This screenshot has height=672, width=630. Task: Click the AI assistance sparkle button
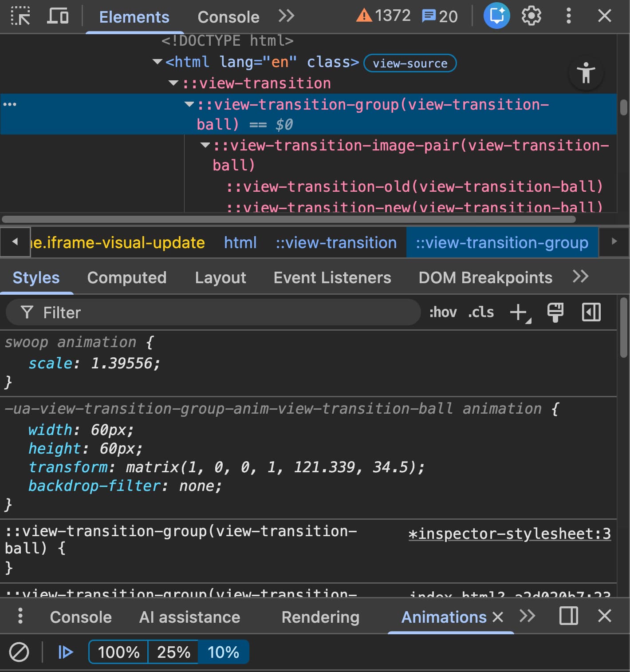click(496, 16)
